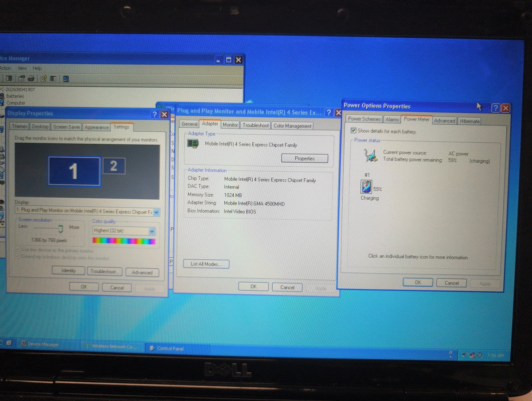The image size is (532, 401).
Task: Click the List All Modes... button
Action: pyautogui.click(x=206, y=264)
